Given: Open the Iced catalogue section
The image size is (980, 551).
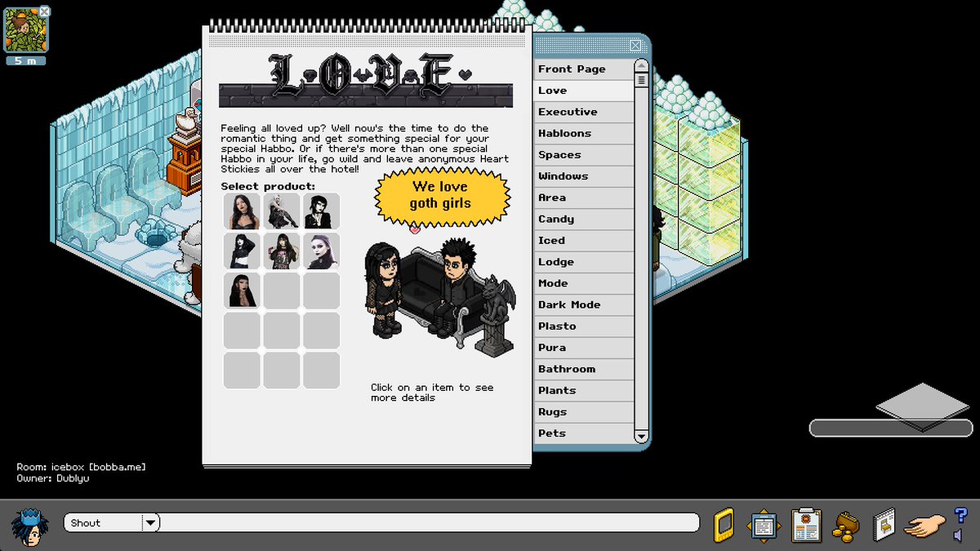Looking at the screenshot, I should (584, 240).
